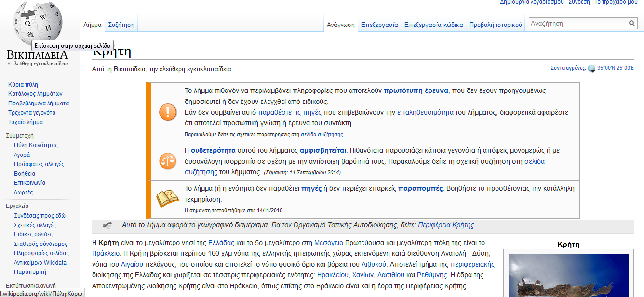The width and height of the screenshot is (644, 297).
Task: Open the Μεσόγειο link
Action: (328, 243)
